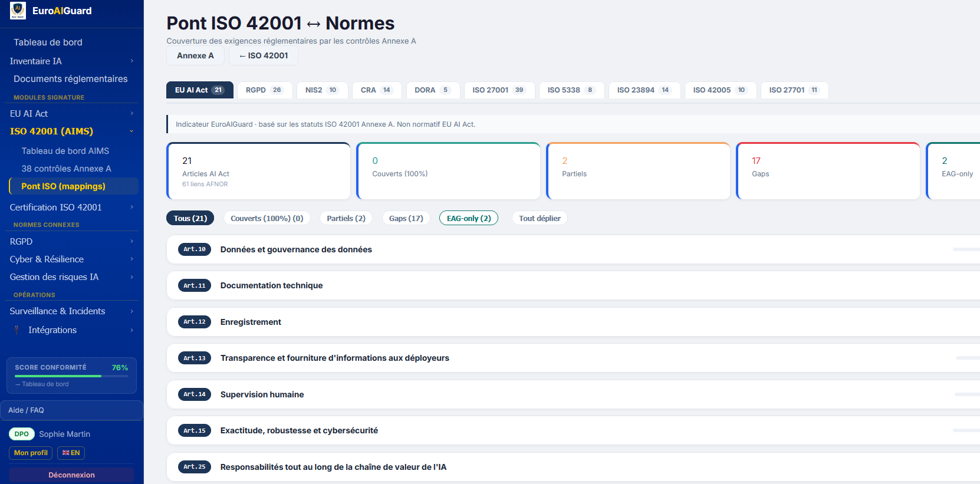Viewport: 980px width, 484px height.
Task: Expand Gestion des risques IA chevron
Action: [131, 277]
